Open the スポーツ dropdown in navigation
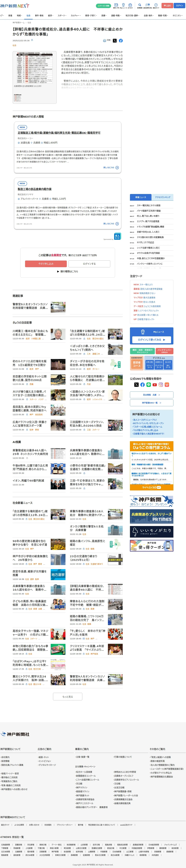This screenshot has width=186, height=868. pos(62,15)
